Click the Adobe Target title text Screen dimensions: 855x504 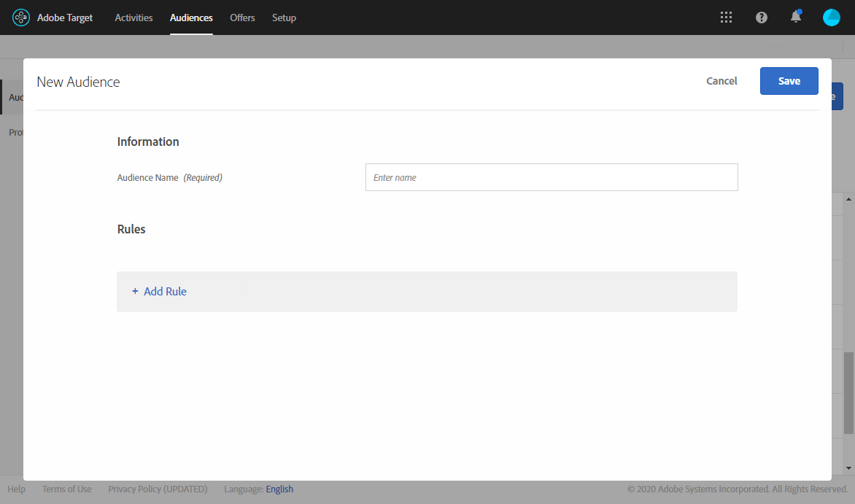tap(65, 18)
